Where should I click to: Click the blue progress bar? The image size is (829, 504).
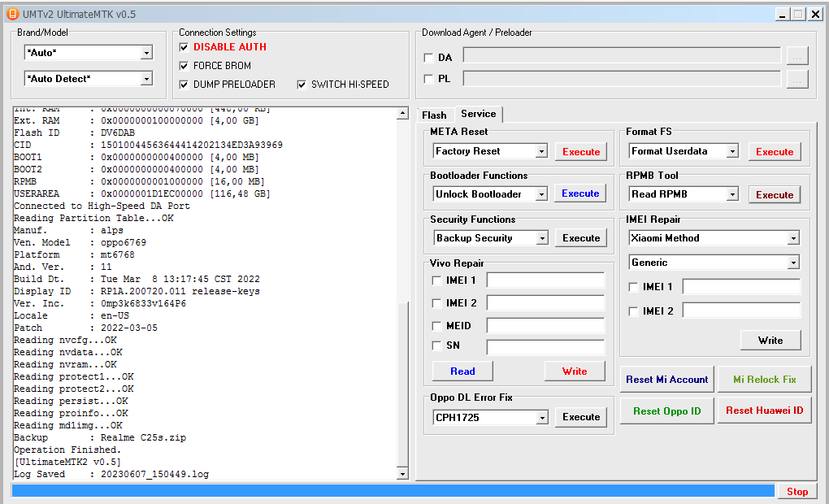[x=393, y=491]
